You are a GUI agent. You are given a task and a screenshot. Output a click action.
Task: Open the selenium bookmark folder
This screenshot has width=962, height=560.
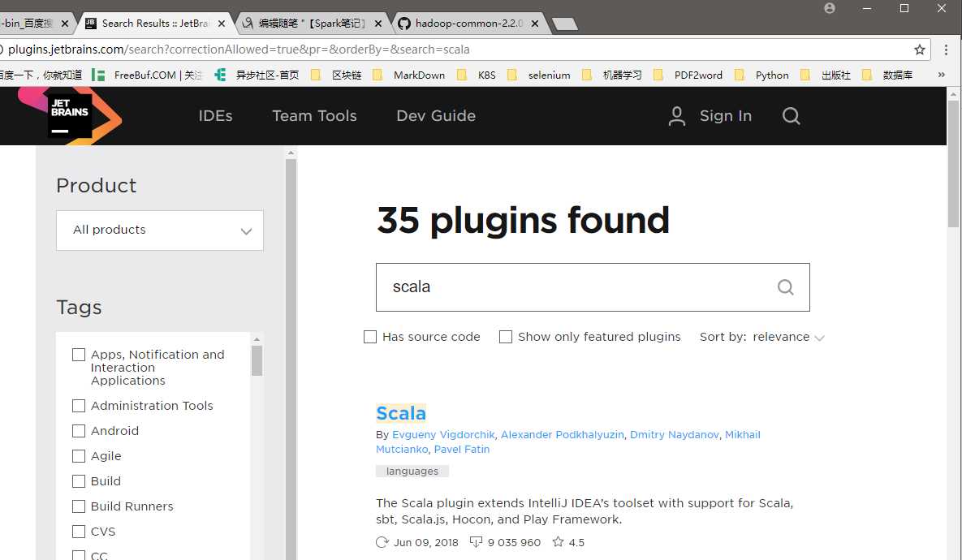click(x=539, y=75)
